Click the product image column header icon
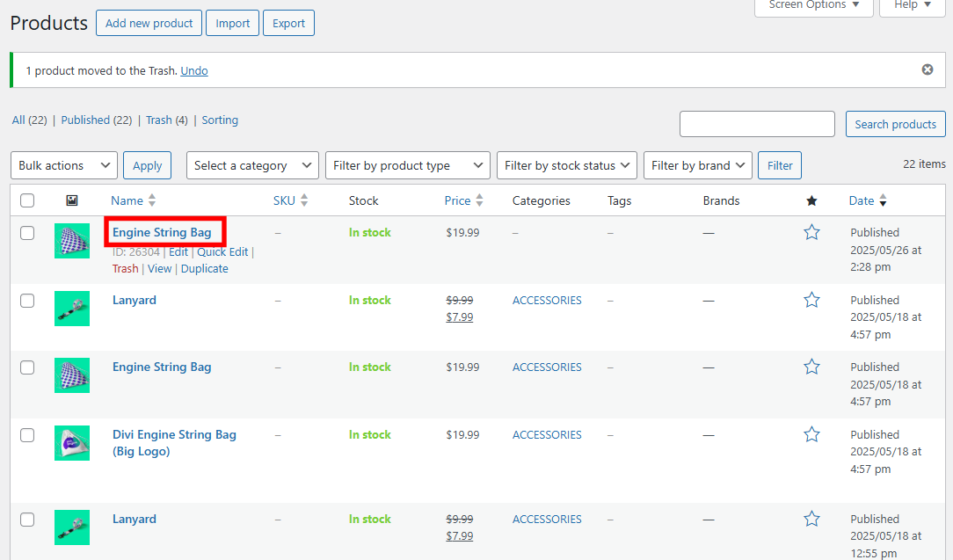Screen dimensions: 953x560 [x=72, y=200]
